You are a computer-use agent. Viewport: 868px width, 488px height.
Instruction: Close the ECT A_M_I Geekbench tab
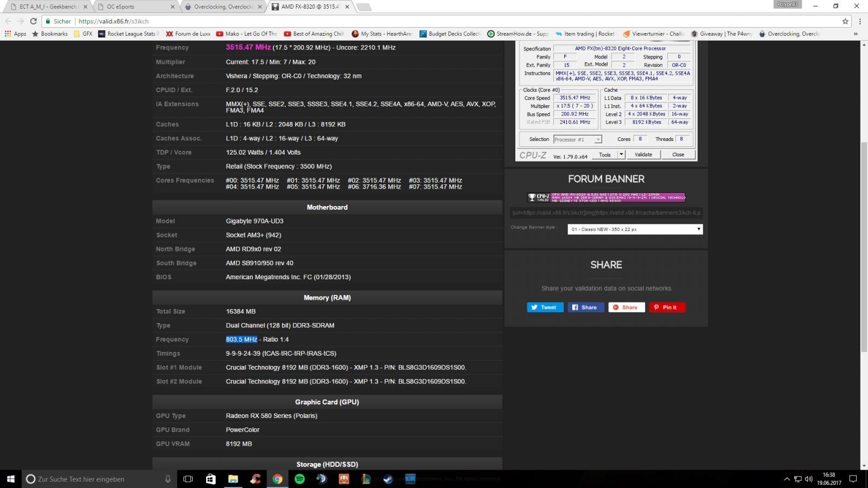click(85, 7)
